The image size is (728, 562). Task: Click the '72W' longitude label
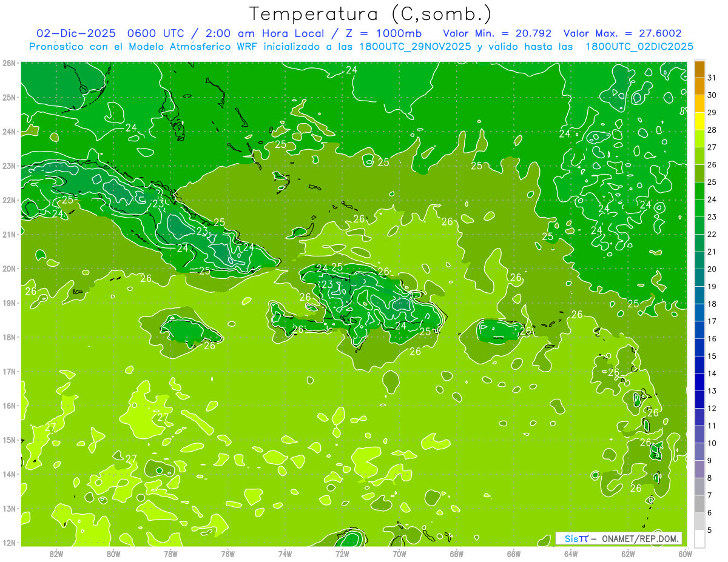click(342, 554)
